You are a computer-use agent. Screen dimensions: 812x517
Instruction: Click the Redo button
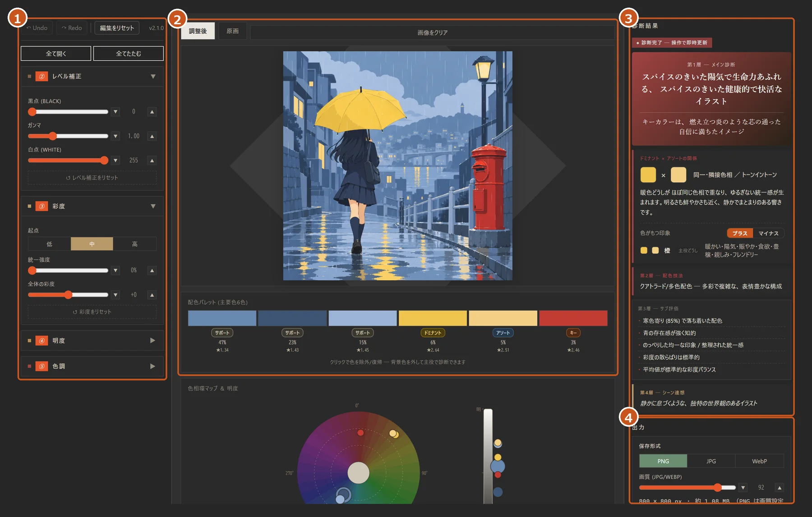72,28
